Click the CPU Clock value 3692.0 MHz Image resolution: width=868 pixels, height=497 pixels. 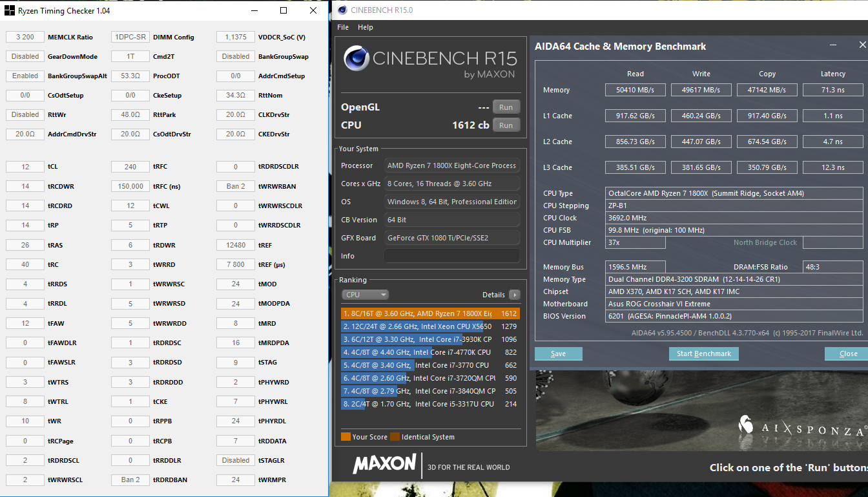coord(734,218)
